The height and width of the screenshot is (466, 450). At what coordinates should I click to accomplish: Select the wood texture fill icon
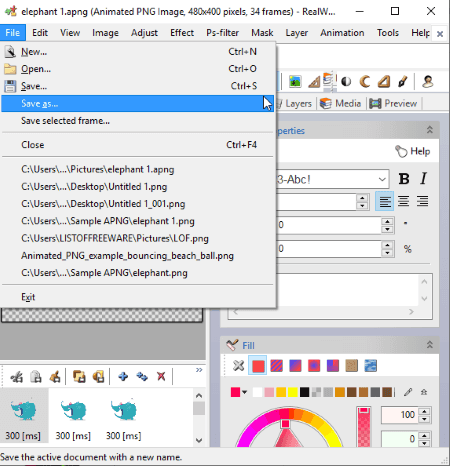(352, 366)
